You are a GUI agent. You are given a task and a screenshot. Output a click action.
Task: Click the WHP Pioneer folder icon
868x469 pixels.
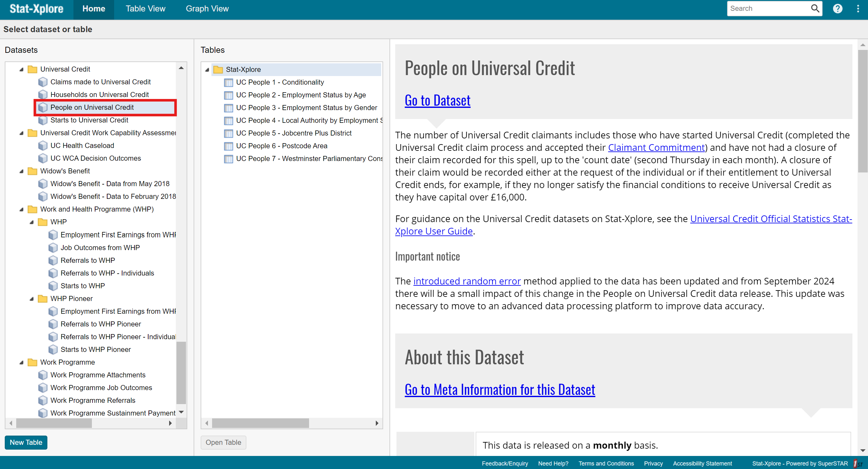43,299
